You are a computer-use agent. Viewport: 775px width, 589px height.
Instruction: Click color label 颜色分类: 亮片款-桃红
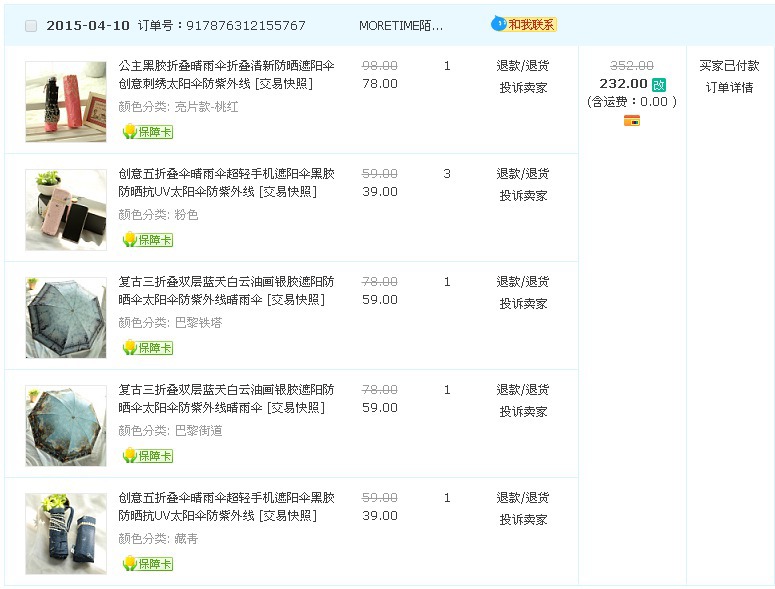click(x=178, y=107)
